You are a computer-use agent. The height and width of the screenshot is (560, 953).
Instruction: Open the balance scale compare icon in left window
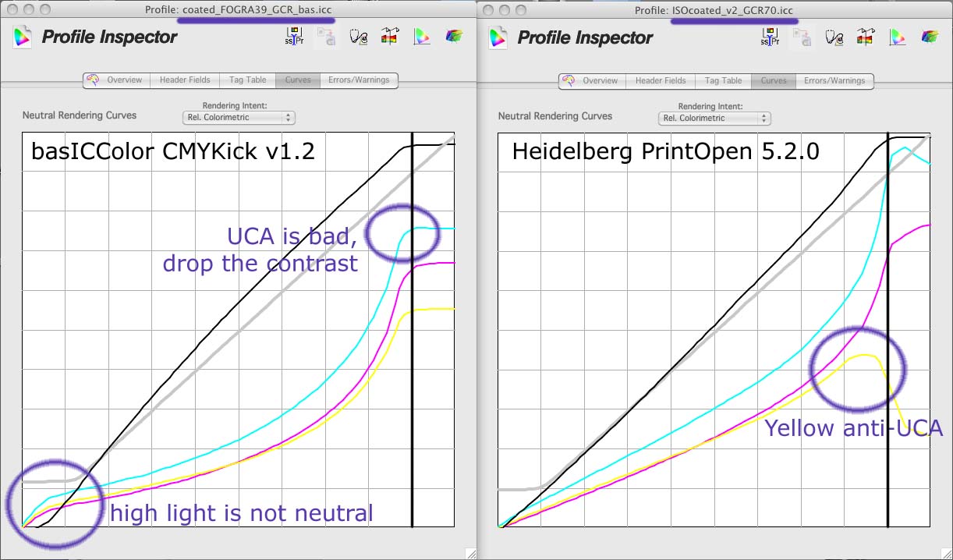click(390, 37)
